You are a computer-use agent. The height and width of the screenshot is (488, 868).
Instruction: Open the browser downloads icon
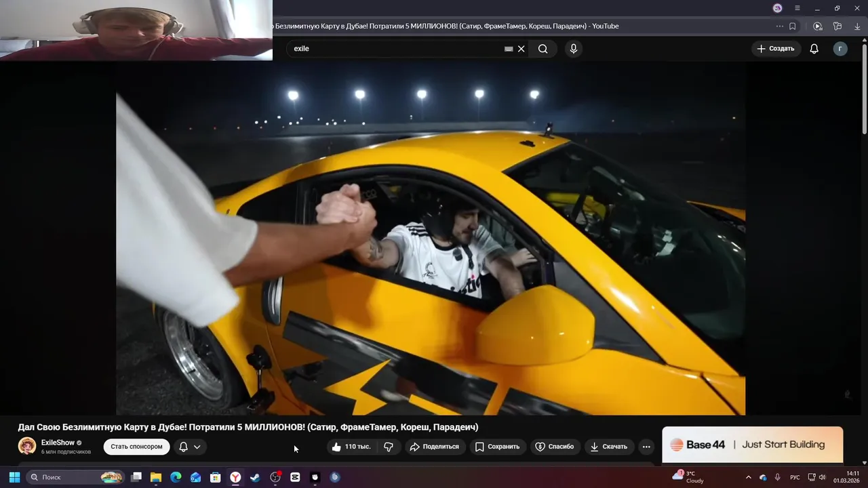(856, 26)
